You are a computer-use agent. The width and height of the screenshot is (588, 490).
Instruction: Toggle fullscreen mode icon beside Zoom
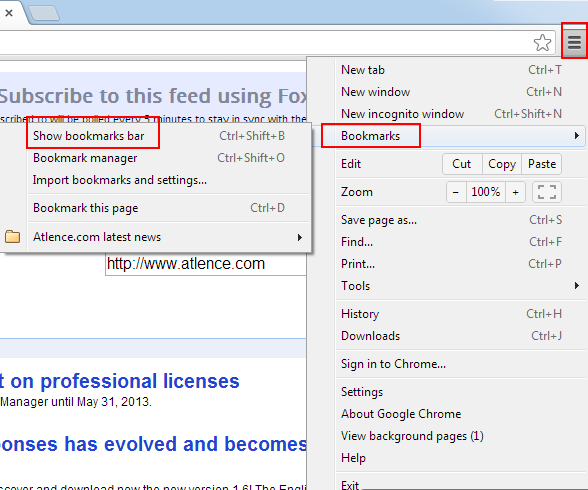point(547,192)
